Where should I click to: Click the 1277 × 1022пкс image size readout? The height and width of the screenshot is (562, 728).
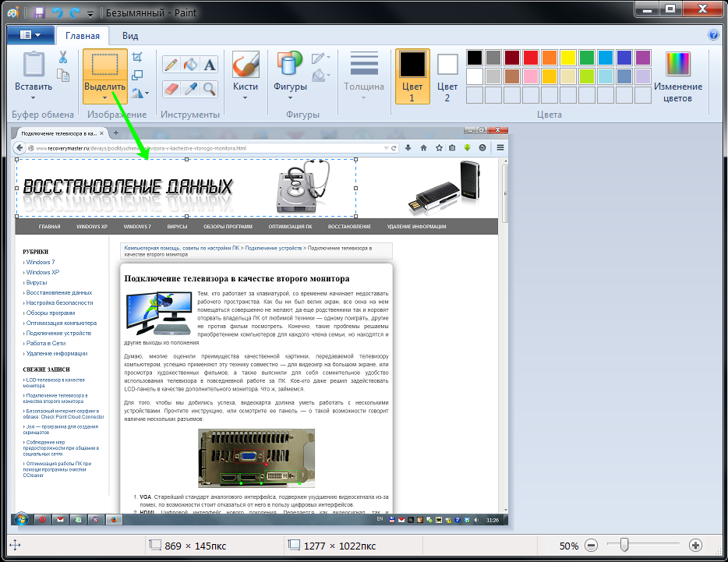(x=340, y=546)
